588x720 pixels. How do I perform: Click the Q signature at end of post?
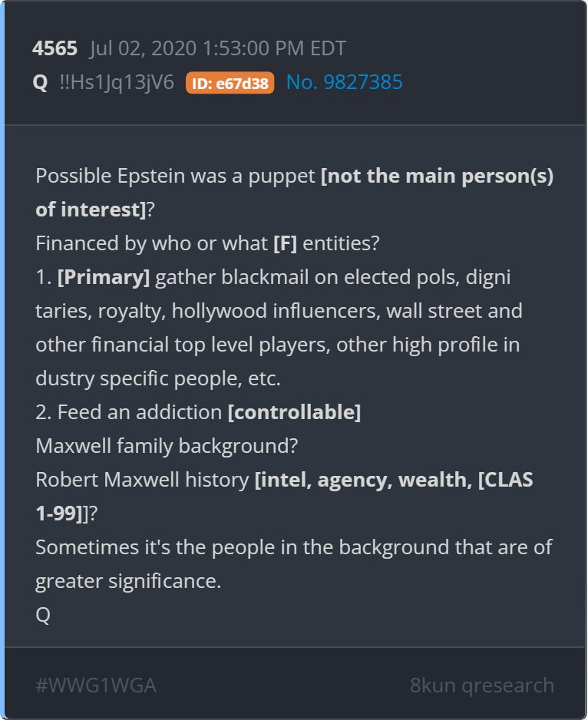[x=43, y=614]
